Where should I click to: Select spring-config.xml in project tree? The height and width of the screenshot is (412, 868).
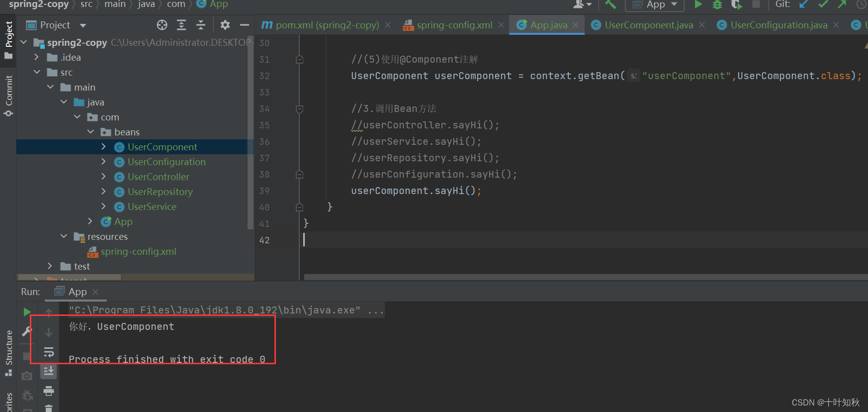point(138,251)
